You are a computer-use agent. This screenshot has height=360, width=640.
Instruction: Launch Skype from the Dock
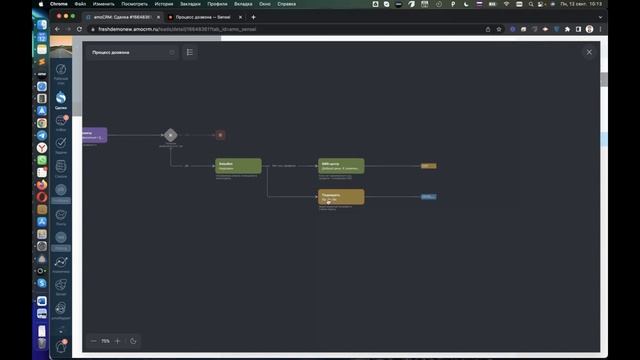[x=42, y=283]
